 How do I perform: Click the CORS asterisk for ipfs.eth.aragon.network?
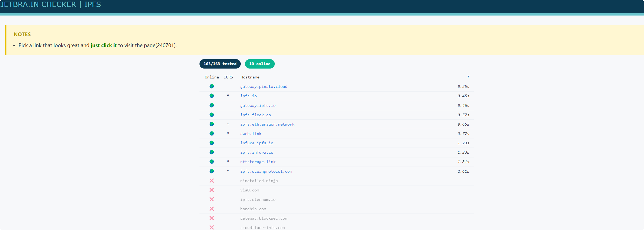tap(228, 124)
